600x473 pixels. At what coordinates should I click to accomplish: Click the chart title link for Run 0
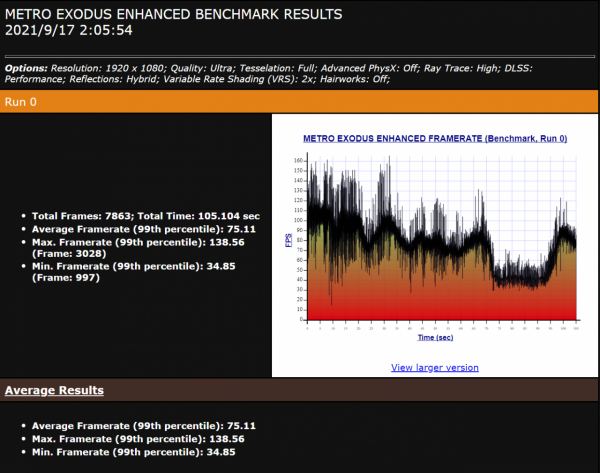(x=435, y=138)
